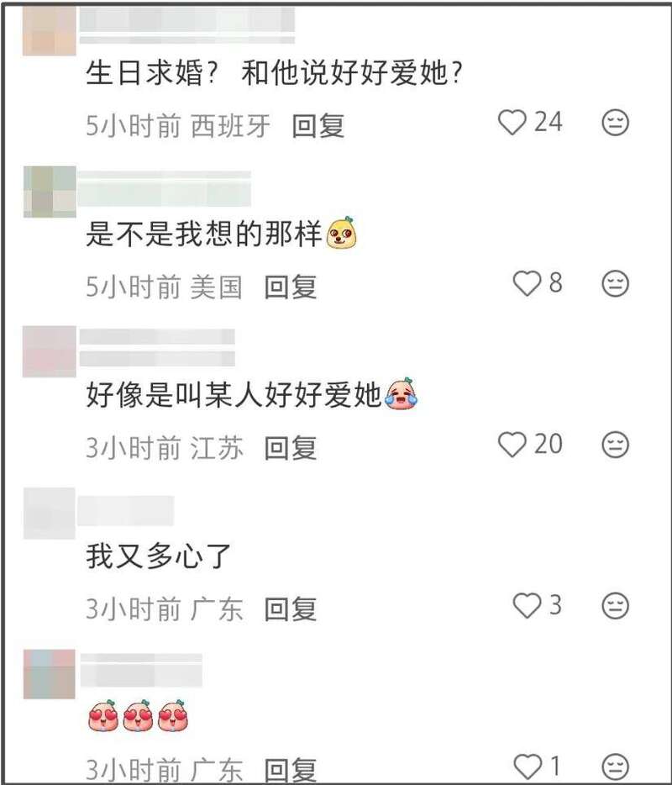672x785 pixels.
Task: Reply to 我又多心了 from 广东
Action: pos(291,609)
